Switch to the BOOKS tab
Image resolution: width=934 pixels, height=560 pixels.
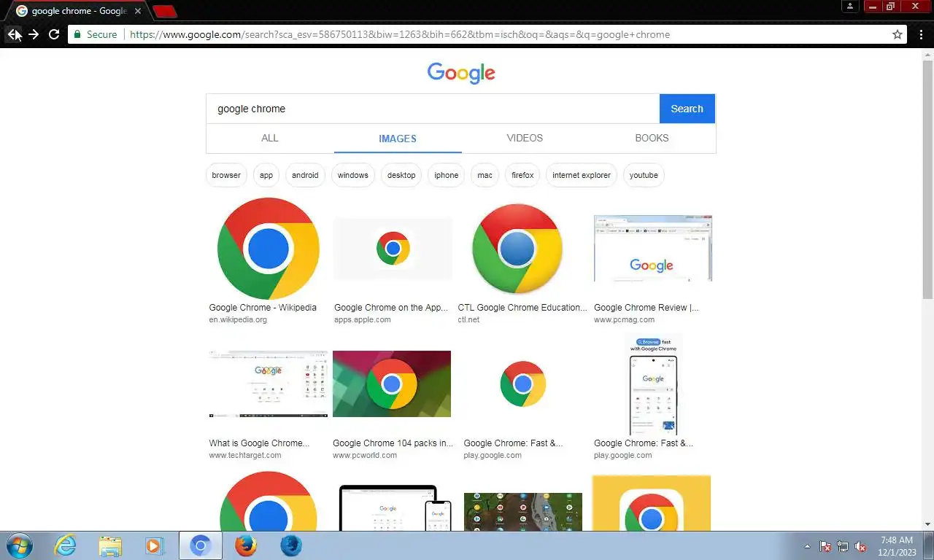pyautogui.click(x=652, y=138)
